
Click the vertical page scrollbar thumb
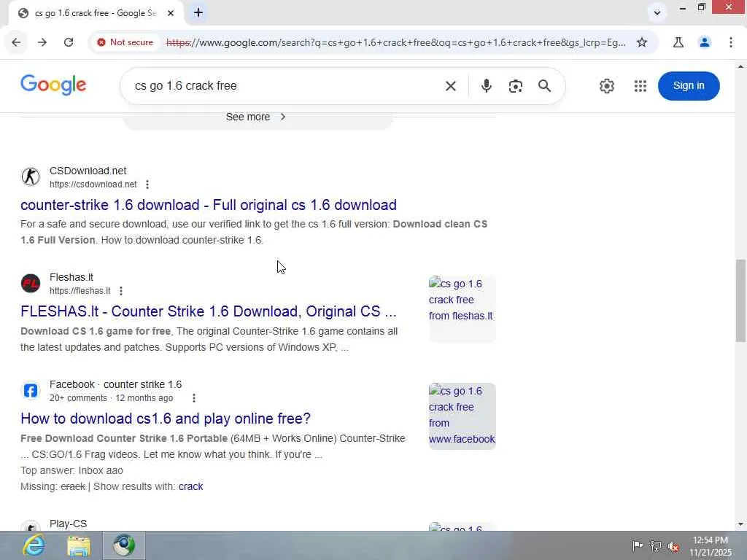click(740, 300)
